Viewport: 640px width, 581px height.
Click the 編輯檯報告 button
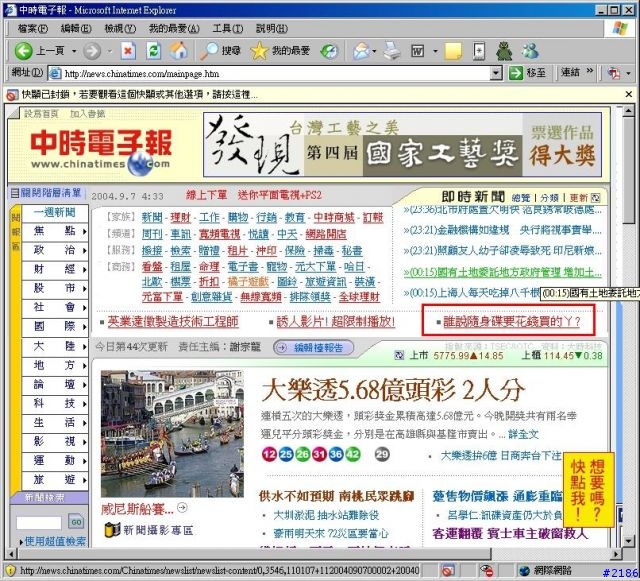(313, 347)
